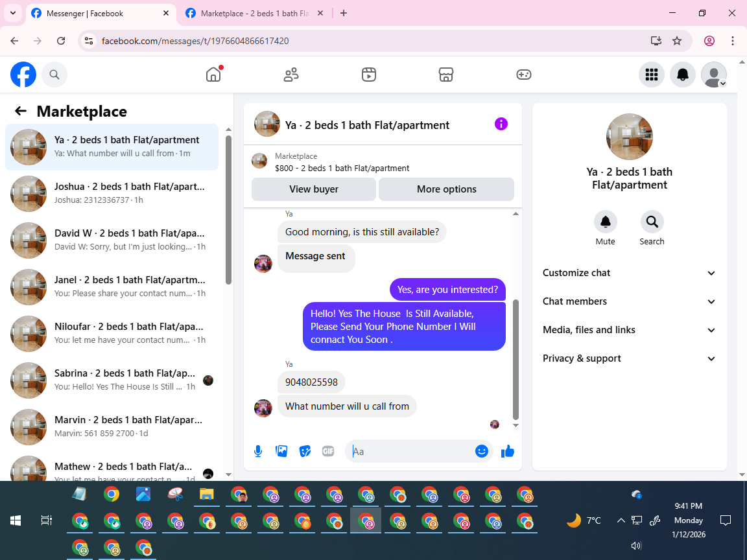Image resolution: width=747 pixels, height=560 pixels.
Task: Mute this conversation with the bell icon
Action: tap(606, 222)
